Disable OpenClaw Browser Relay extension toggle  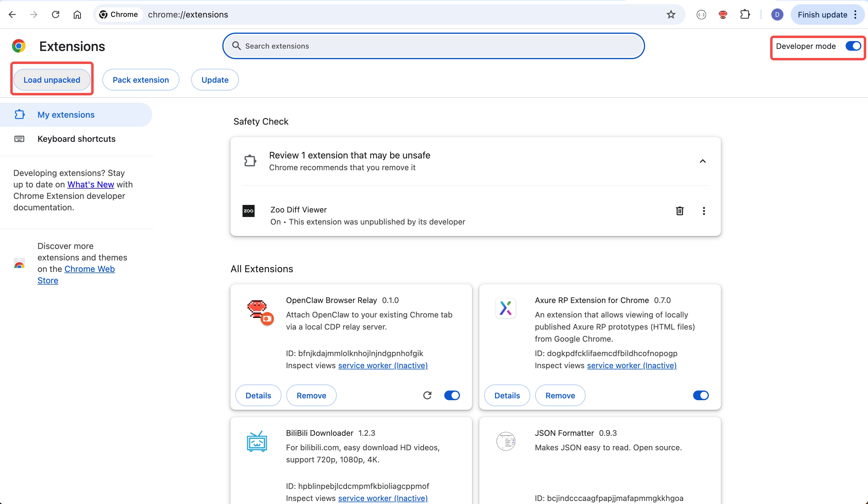(452, 395)
